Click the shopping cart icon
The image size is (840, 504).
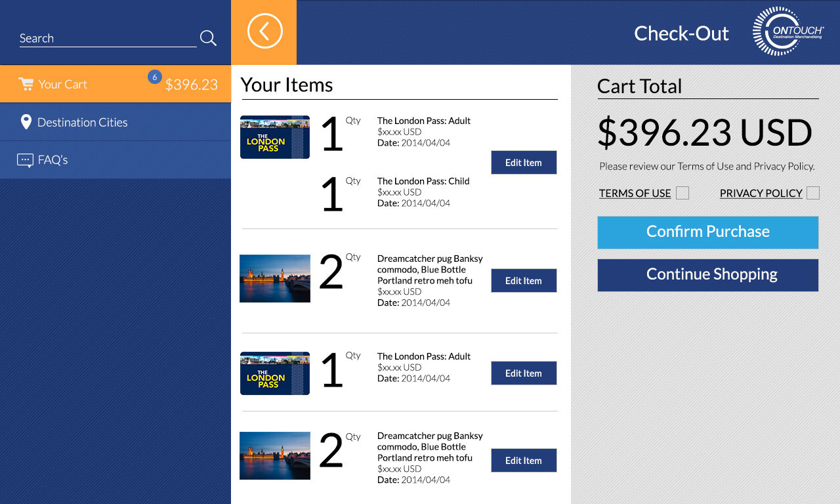pos(26,84)
